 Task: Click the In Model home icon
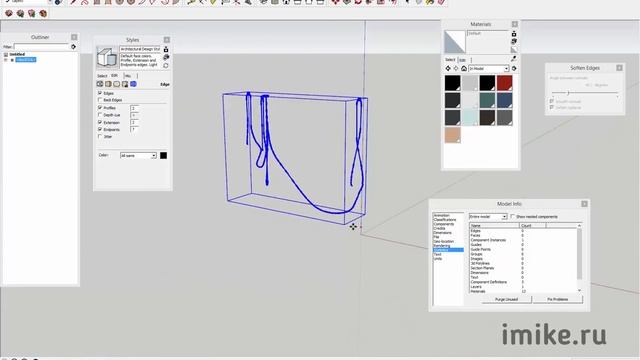point(464,69)
